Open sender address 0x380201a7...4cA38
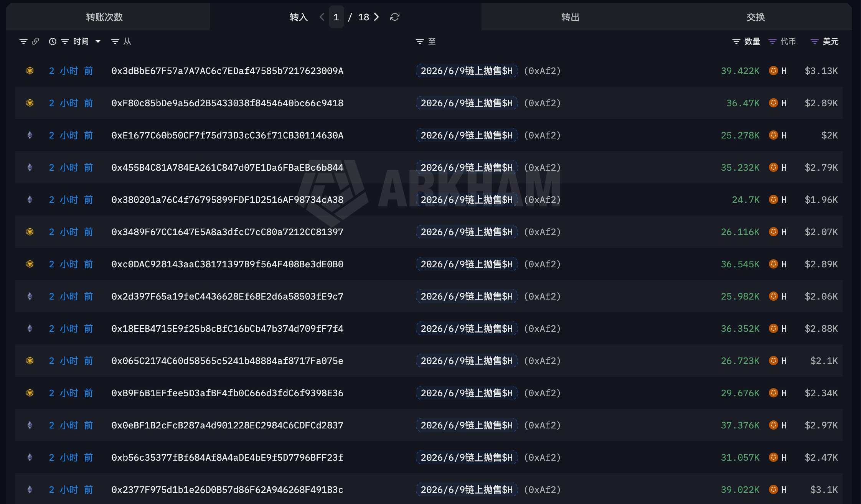Image resolution: width=861 pixels, height=504 pixels. [227, 199]
